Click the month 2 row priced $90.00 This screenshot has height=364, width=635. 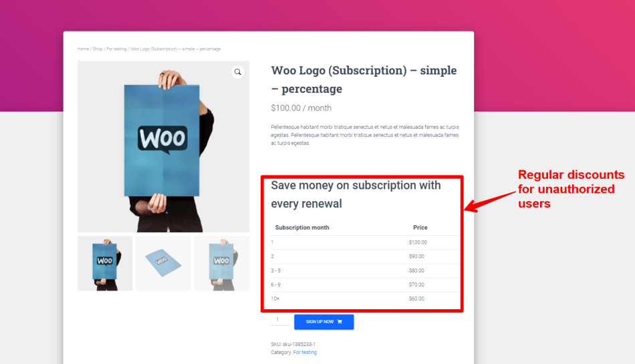point(365,256)
